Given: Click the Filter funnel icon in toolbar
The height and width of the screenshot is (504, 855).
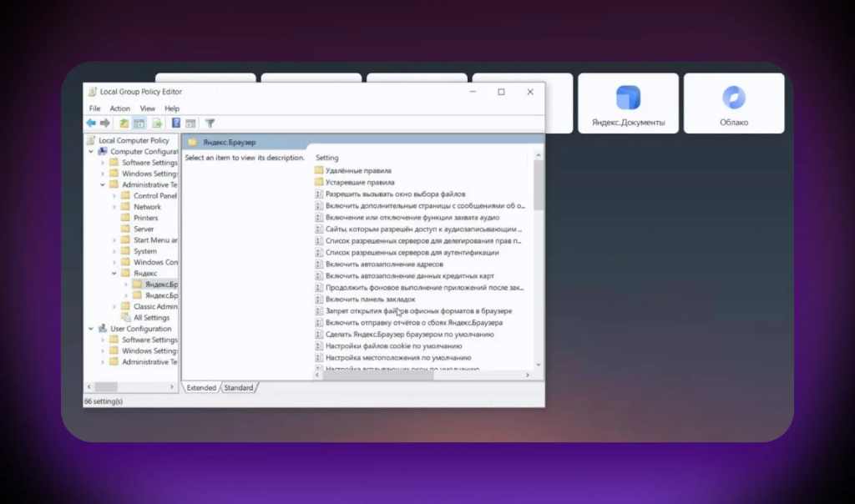Looking at the screenshot, I should (210, 123).
